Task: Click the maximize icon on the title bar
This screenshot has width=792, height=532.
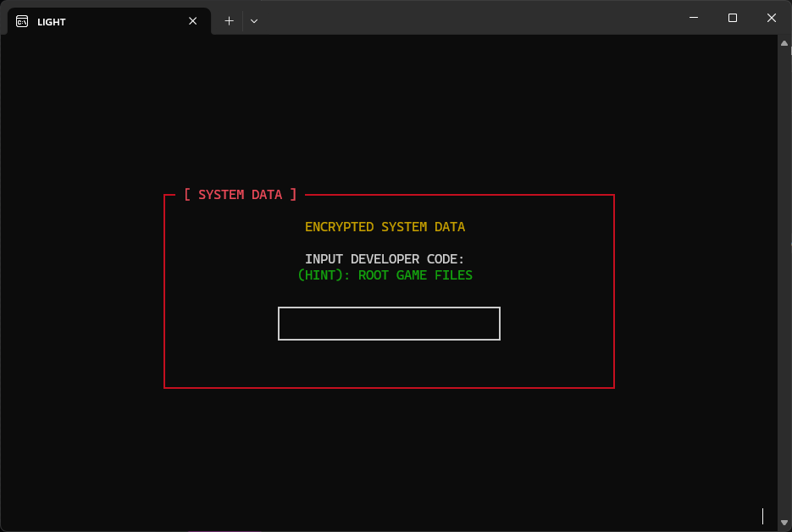Action: (732, 17)
